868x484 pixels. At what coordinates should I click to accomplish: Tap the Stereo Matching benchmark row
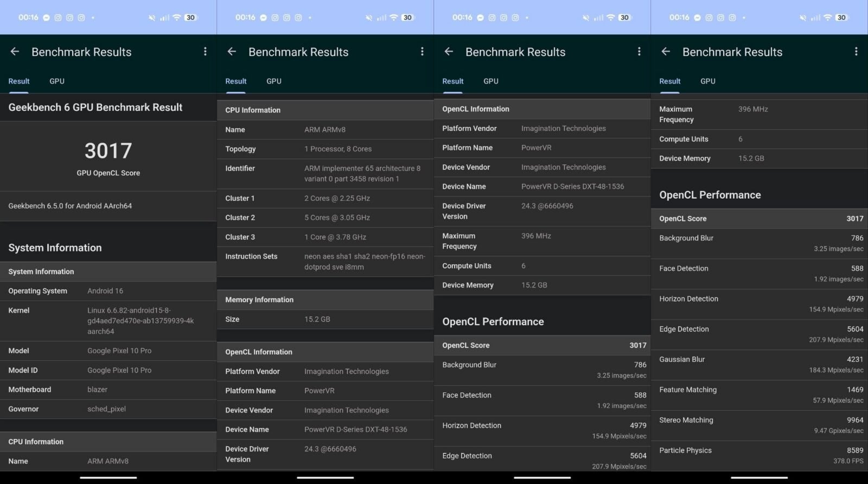(759, 425)
